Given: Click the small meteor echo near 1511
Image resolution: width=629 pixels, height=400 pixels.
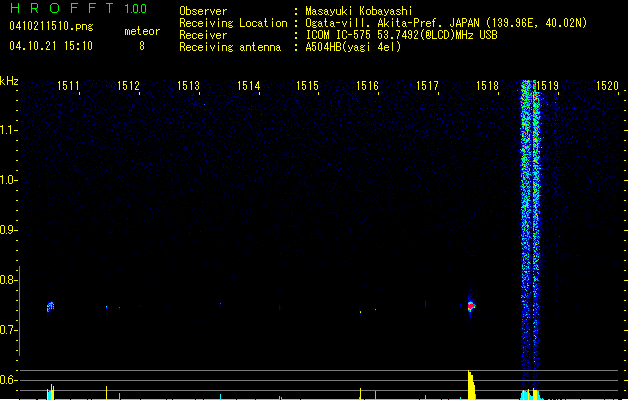Looking at the screenshot, I should point(50,307).
